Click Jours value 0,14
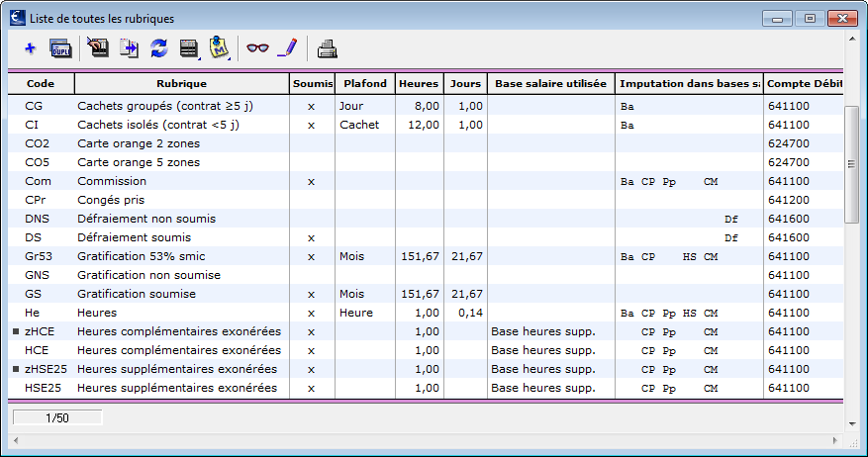The height and width of the screenshot is (457, 868). click(x=470, y=313)
